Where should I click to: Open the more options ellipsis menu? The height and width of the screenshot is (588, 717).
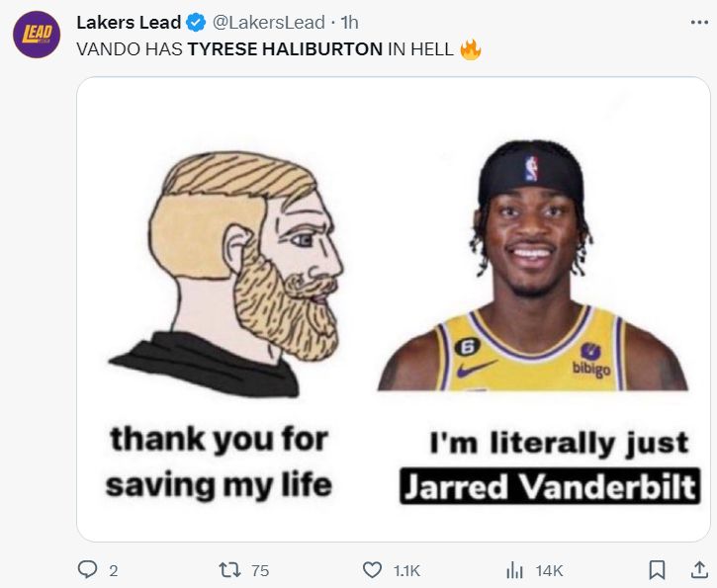click(x=698, y=22)
